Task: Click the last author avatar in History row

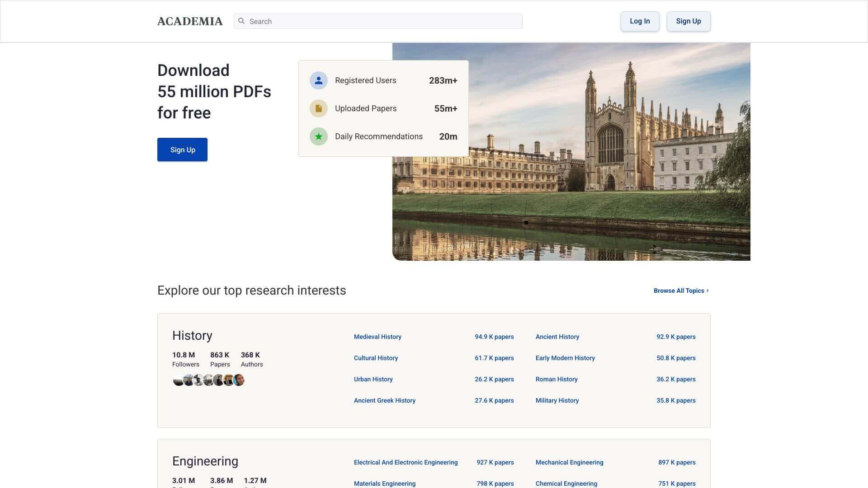Action: tap(239, 380)
